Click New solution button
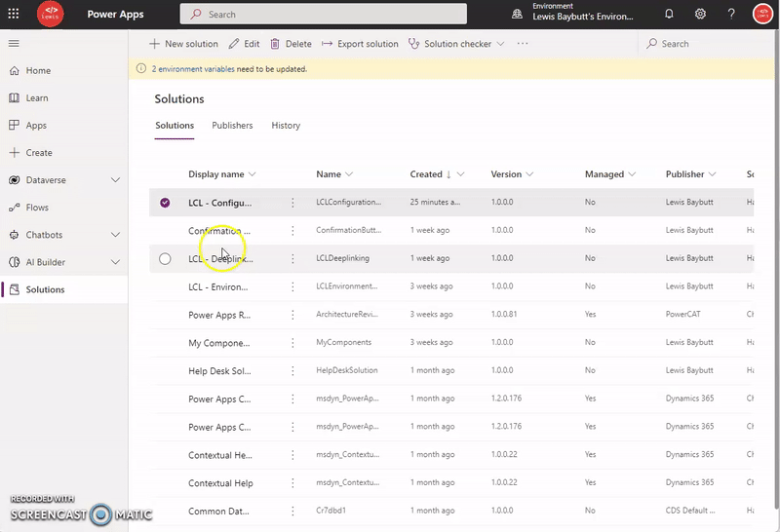This screenshot has width=780, height=532. click(x=183, y=44)
